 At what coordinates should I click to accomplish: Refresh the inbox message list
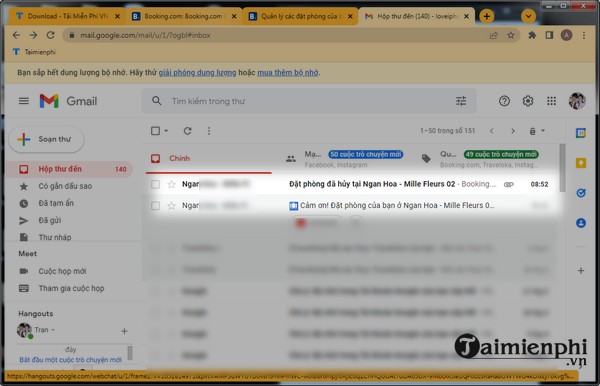tap(188, 131)
